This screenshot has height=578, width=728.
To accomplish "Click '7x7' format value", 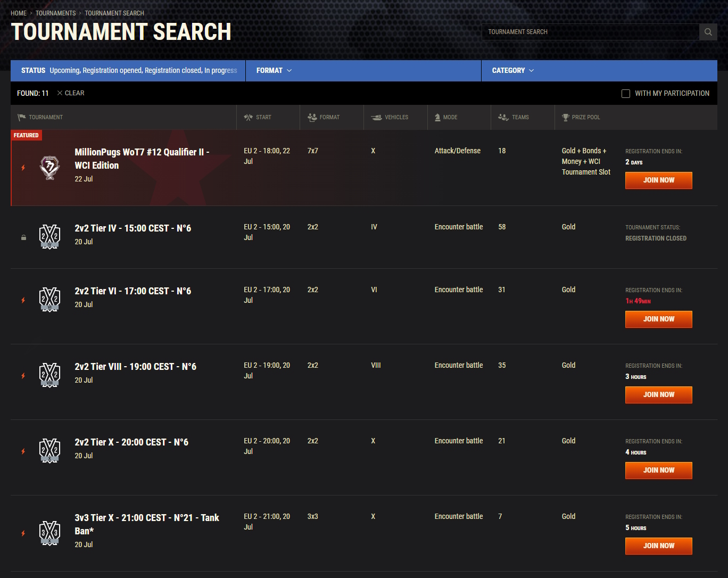I will pyautogui.click(x=313, y=151).
